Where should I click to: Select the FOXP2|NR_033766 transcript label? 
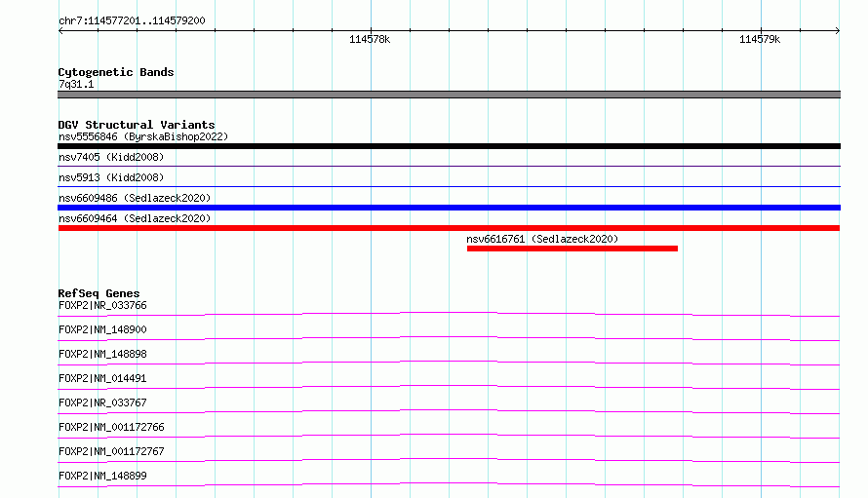point(102,305)
